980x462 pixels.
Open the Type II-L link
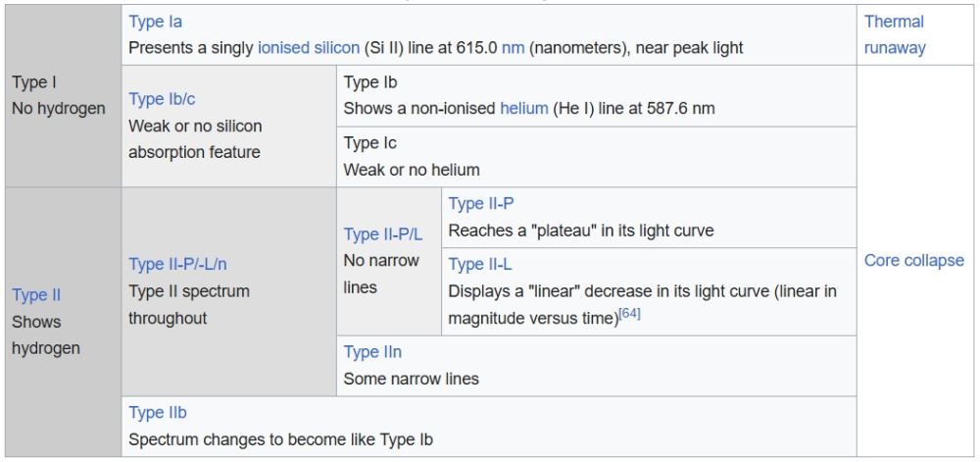[480, 265]
